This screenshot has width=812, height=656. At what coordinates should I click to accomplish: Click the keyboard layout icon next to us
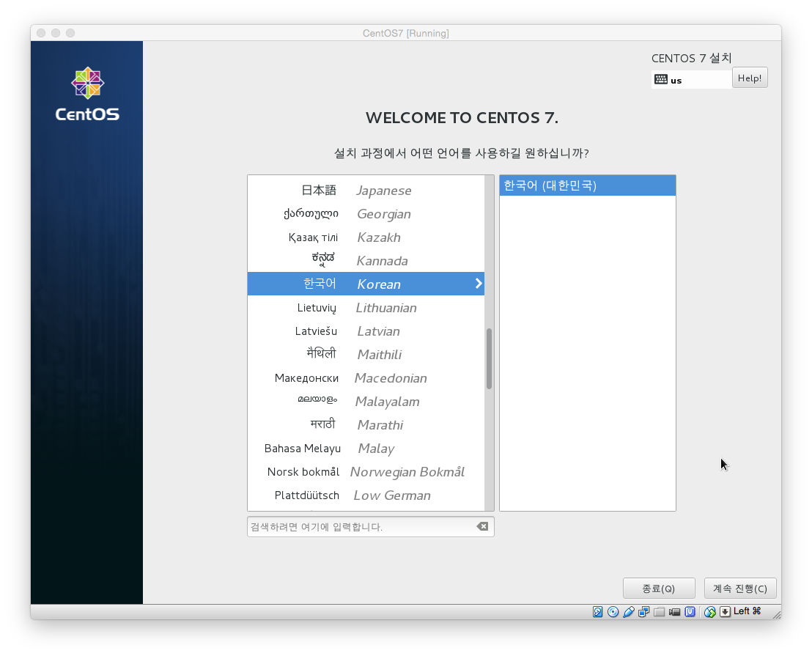pyautogui.click(x=661, y=79)
